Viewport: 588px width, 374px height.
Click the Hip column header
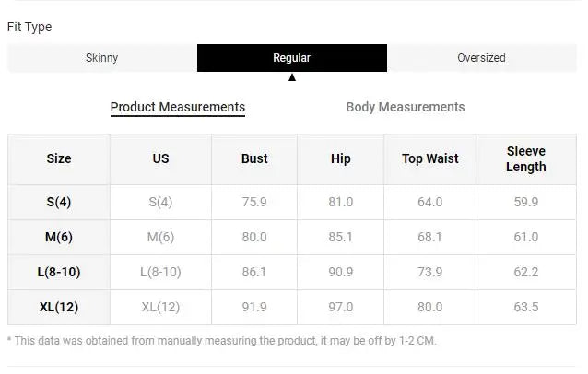coord(341,158)
